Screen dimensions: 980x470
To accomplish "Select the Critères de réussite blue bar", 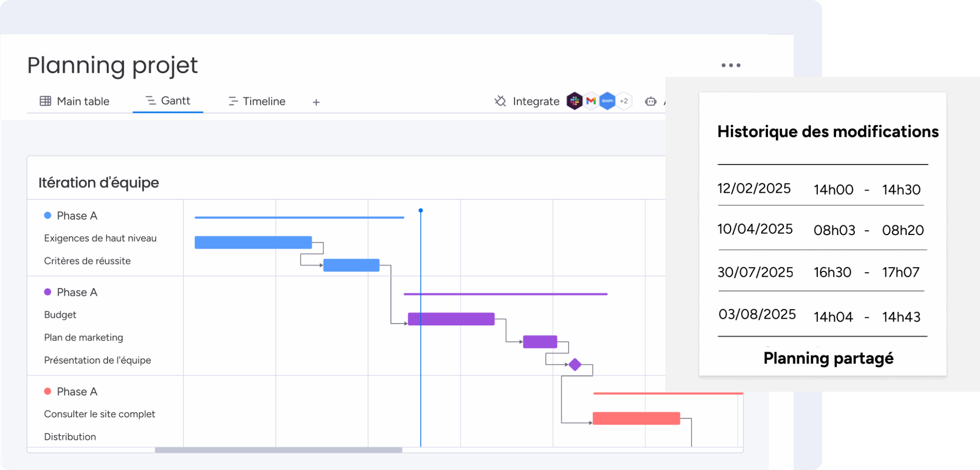I will pyautogui.click(x=351, y=265).
